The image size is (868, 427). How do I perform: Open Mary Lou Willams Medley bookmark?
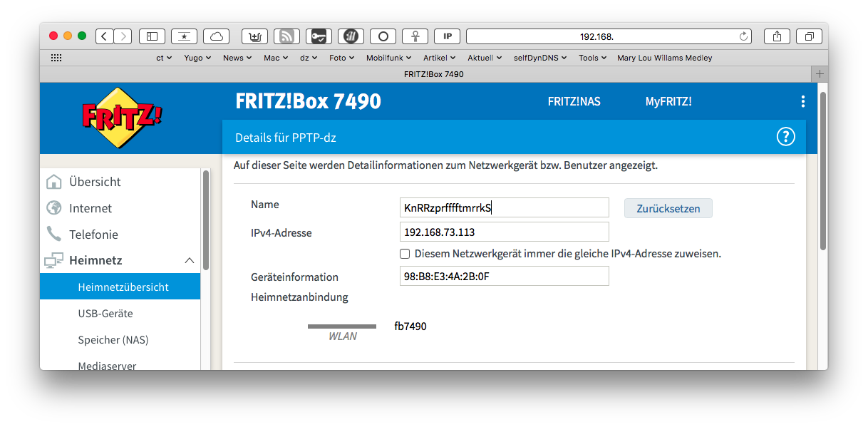(x=664, y=58)
